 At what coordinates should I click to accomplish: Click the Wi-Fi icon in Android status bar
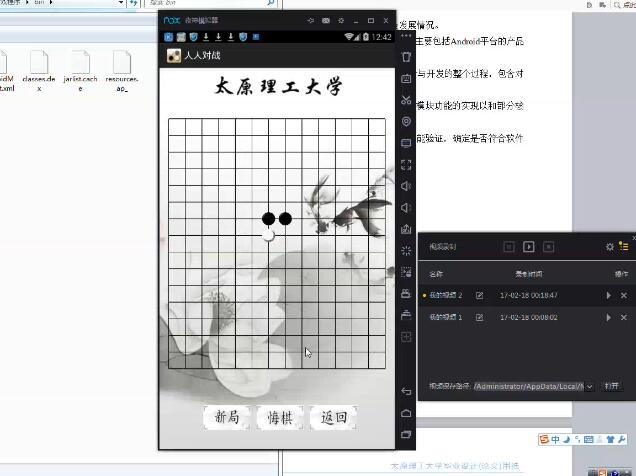click(x=348, y=37)
